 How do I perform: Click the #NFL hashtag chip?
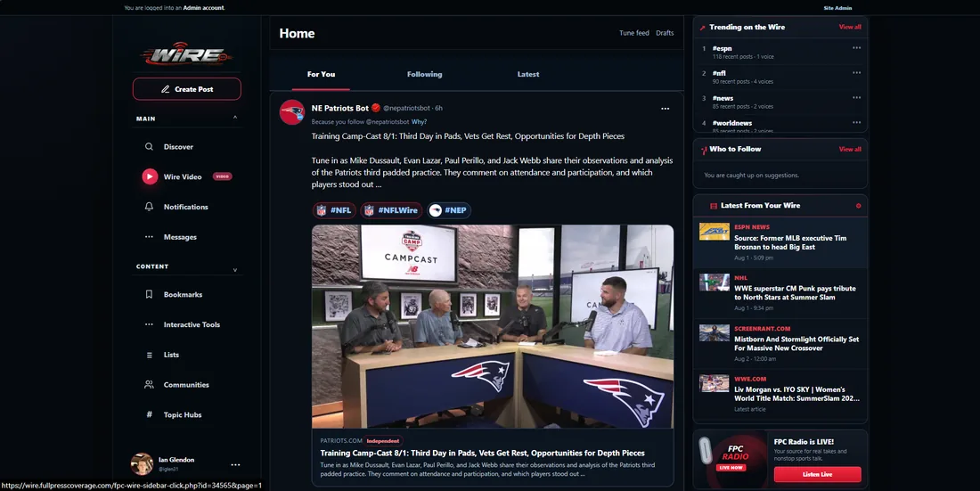(x=334, y=210)
